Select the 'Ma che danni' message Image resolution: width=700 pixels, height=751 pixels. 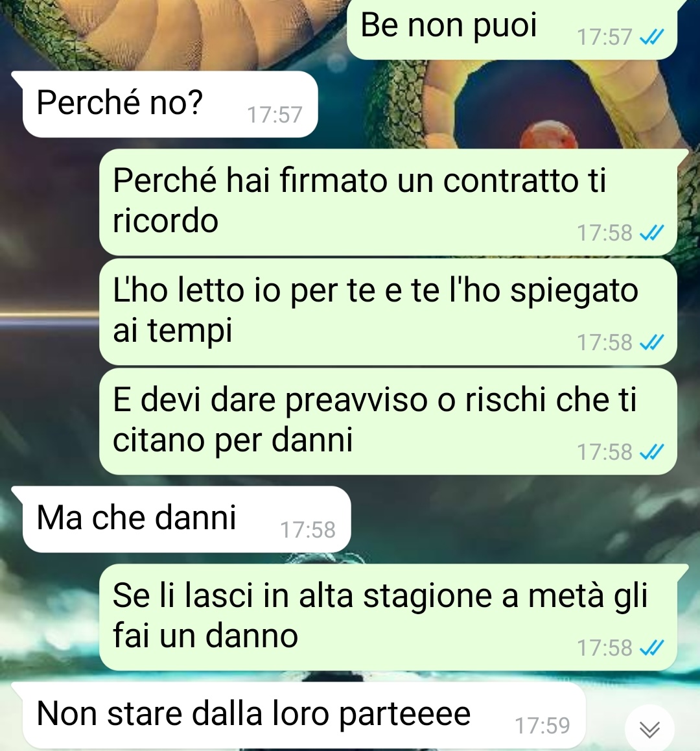click(x=187, y=519)
